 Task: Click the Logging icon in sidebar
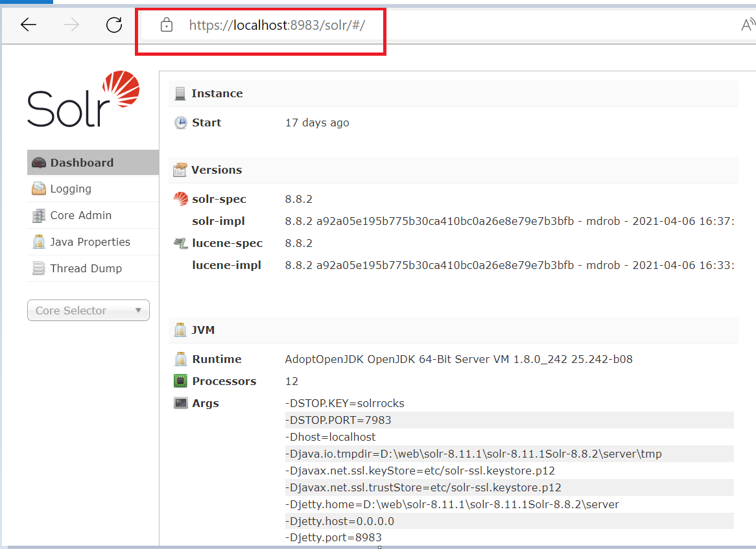[x=38, y=189]
